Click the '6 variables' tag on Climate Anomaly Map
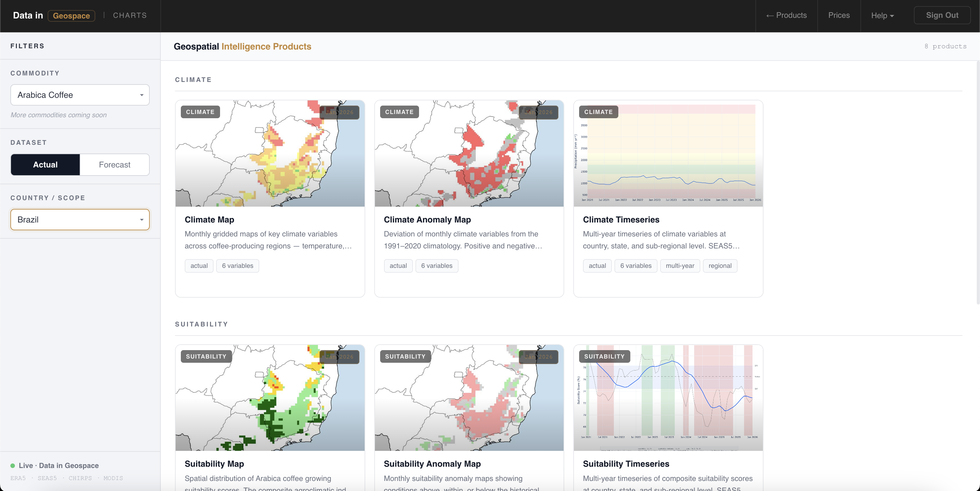 pyautogui.click(x=436, y=266)
